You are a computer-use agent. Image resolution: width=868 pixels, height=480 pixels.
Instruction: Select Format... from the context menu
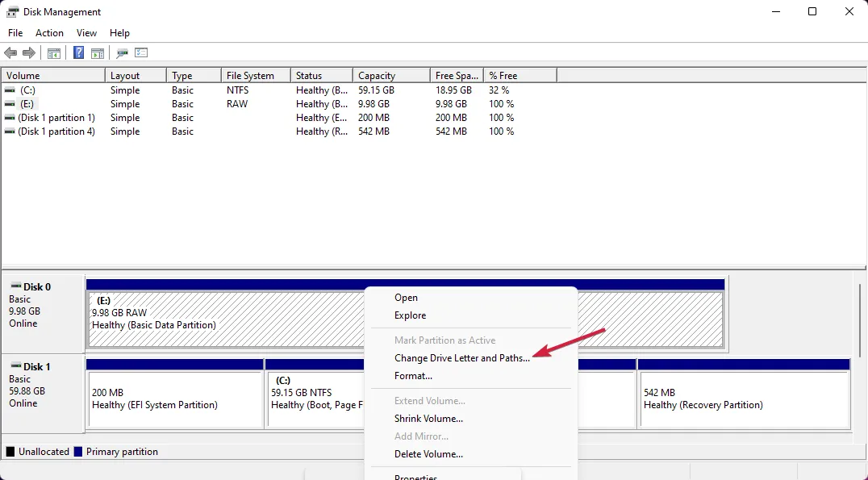tap(413, 376)
